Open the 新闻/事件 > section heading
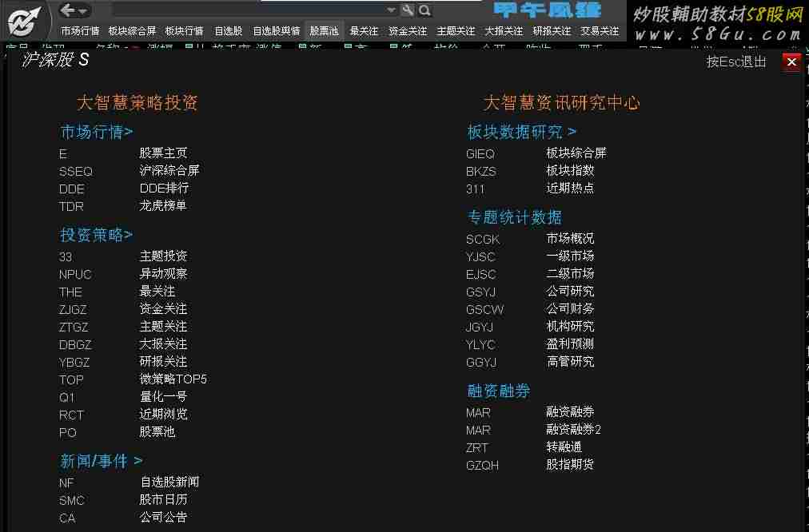Screen dimensions: 809x532 click(x=101, y=461)
